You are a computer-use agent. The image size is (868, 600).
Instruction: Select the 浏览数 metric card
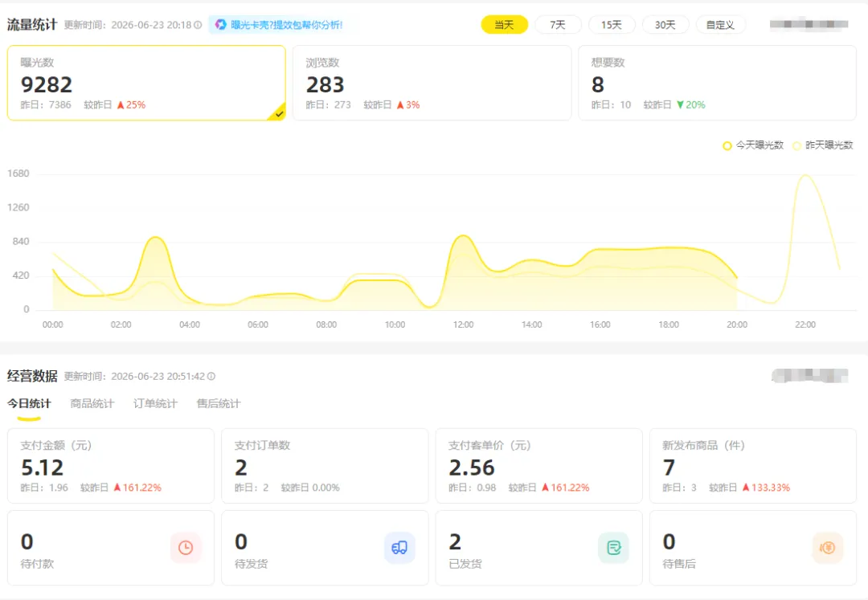click(432, 83)
